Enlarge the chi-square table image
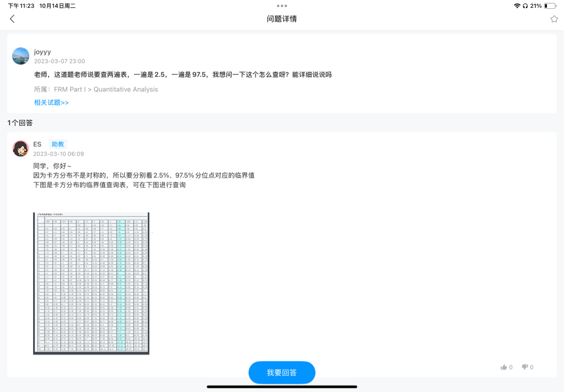This screenshot has width=564, height=392. pos(91,283)
